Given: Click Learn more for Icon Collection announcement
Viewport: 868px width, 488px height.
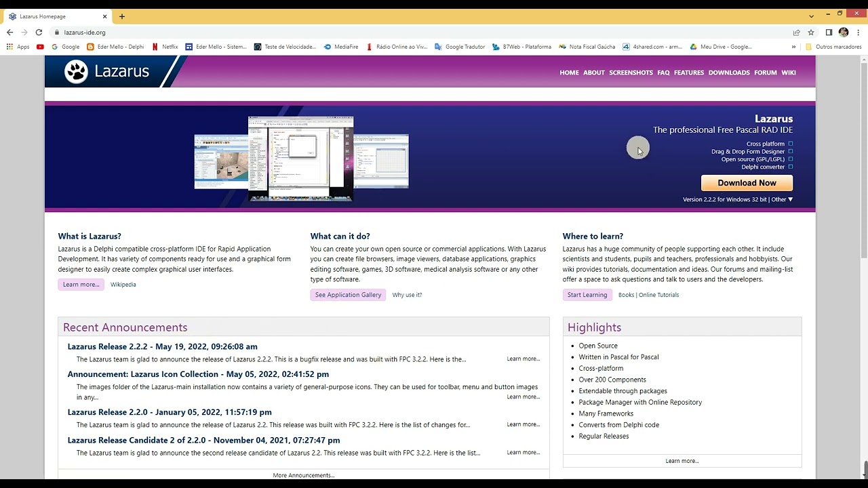Looking at the screenshot, I should (x=524, y=396).
